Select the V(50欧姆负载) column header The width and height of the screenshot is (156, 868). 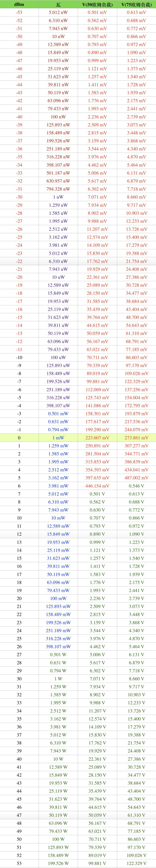coord(97,4)
